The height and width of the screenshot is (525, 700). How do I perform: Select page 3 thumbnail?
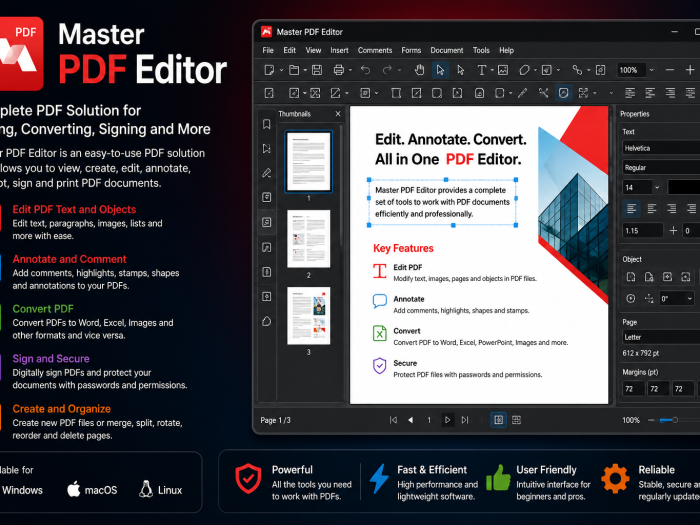(x=308, y=316)
